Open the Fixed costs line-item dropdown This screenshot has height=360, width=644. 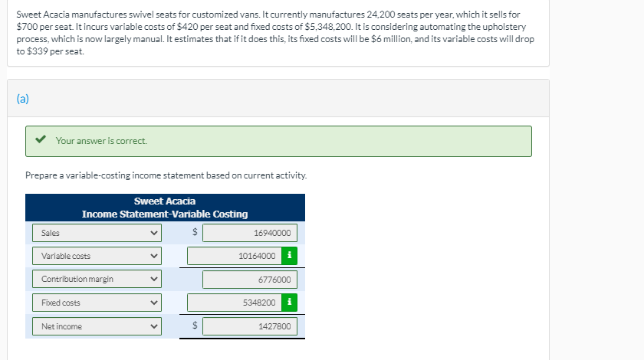[x=97, y=303]
